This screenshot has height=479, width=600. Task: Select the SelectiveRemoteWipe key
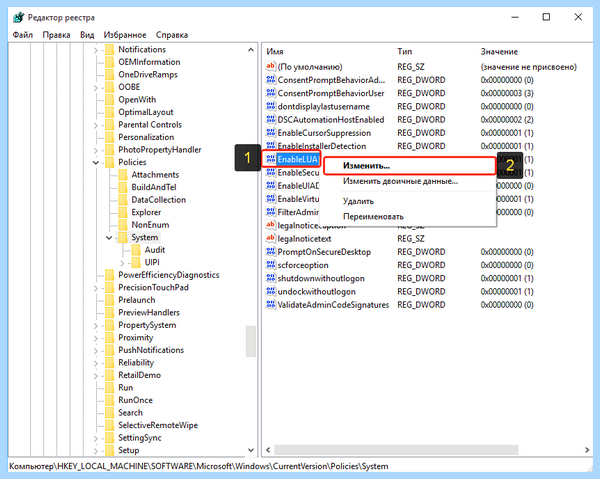tap(158, 425)
